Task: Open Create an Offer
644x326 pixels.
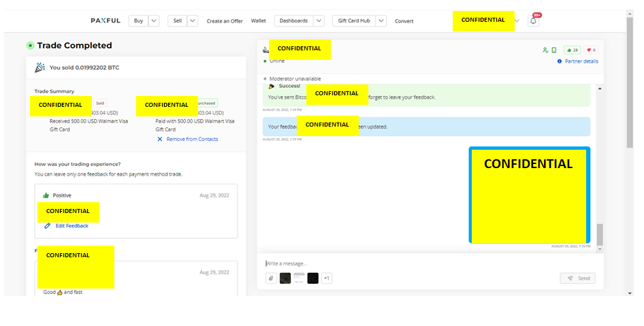Action: coord(225,21)
